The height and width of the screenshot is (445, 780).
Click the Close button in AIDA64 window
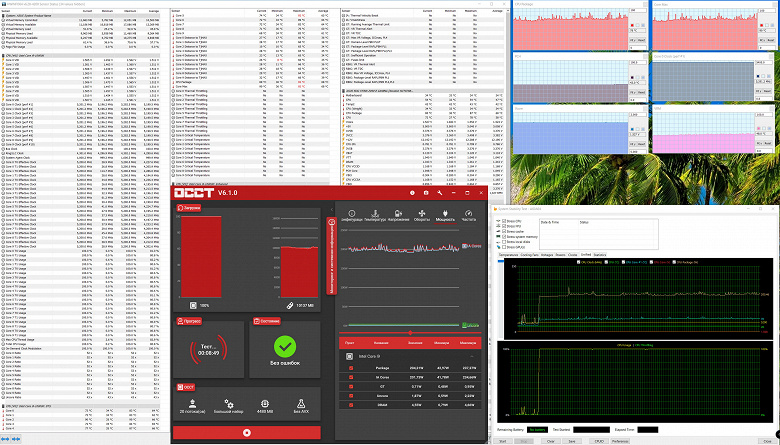coord(767,441)
